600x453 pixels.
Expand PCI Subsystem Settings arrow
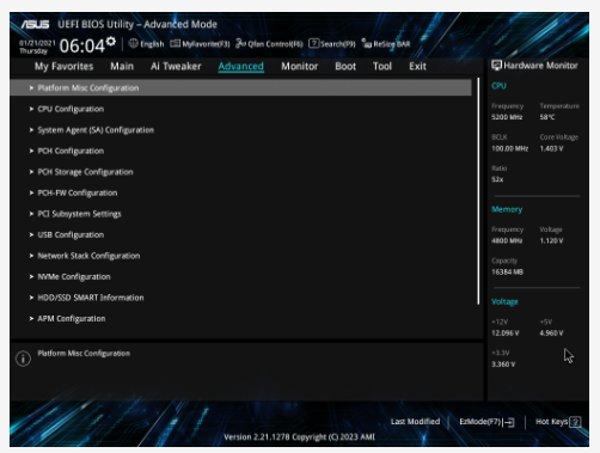31,214
